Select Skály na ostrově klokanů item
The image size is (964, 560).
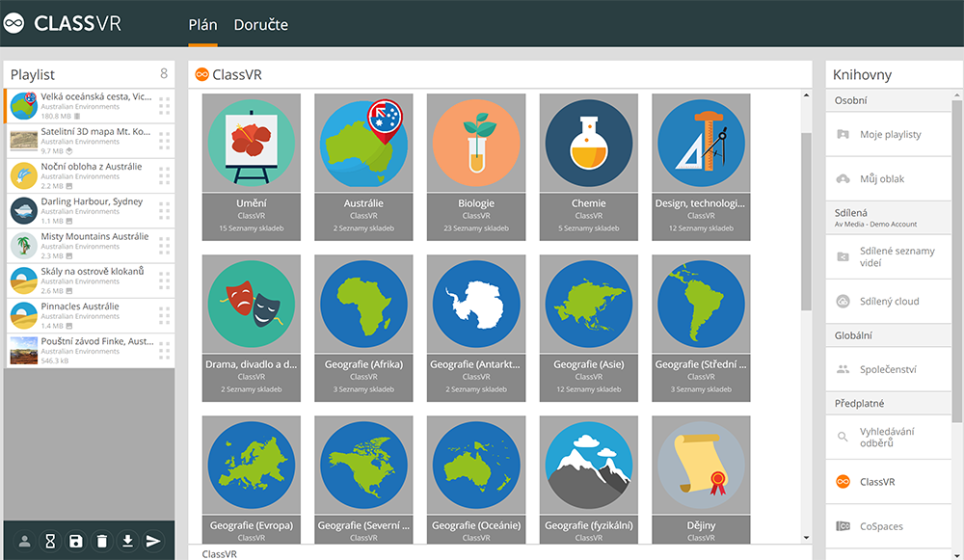coord(90,280)
